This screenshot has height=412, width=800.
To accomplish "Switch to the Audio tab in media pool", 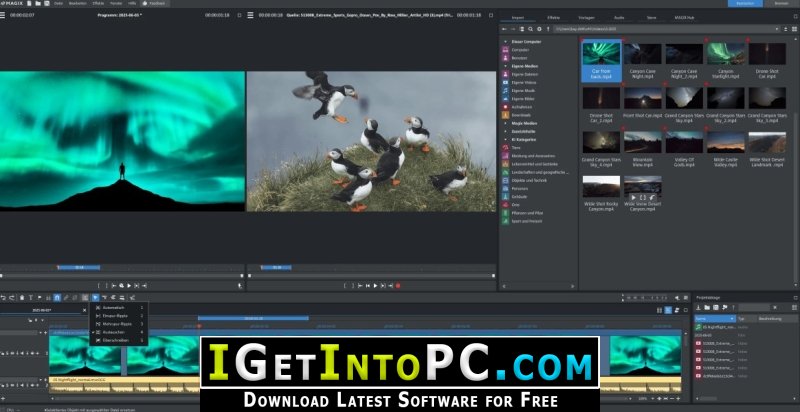I will (x=619, y=17).
